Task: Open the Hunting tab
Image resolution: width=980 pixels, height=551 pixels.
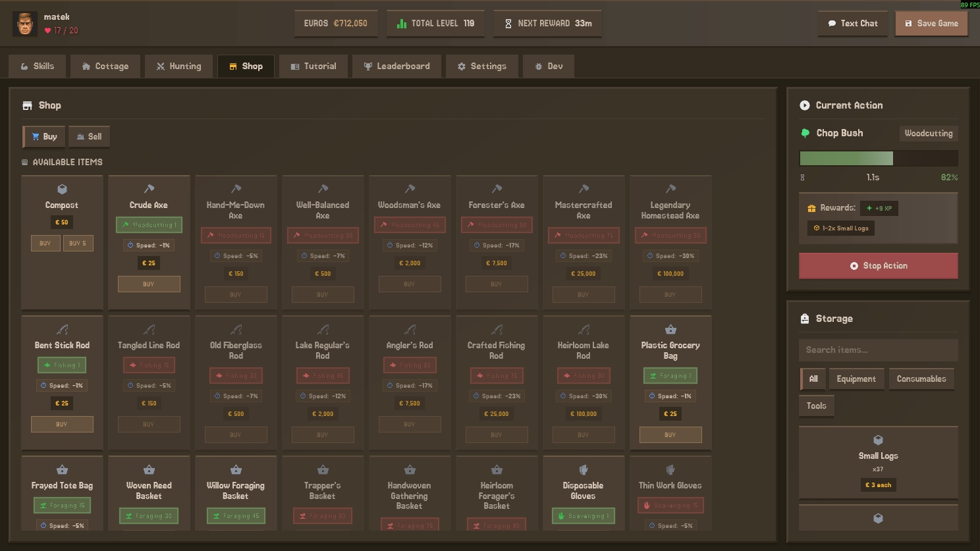Action: pos(179,66)
